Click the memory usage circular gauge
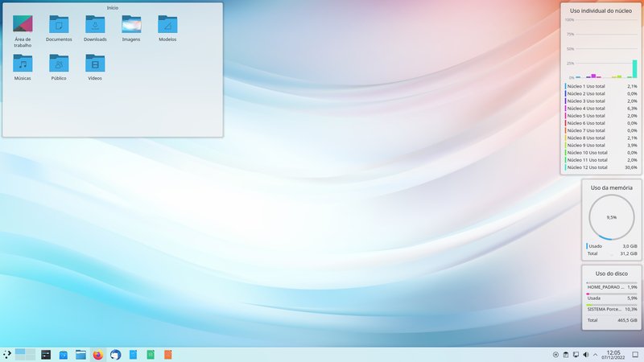Viewport: 644px width, 362px height. coord(612,217)
